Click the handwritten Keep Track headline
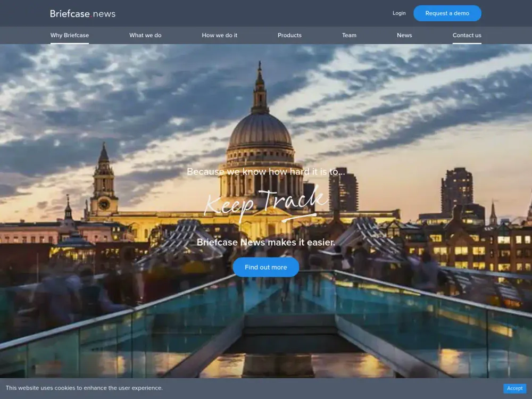 pos(265,204)
